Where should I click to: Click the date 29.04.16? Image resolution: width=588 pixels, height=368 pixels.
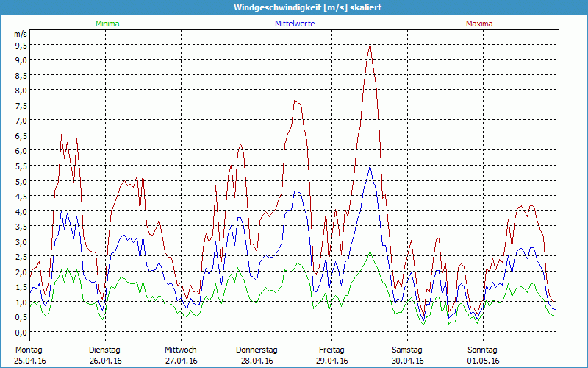(332, 361)
